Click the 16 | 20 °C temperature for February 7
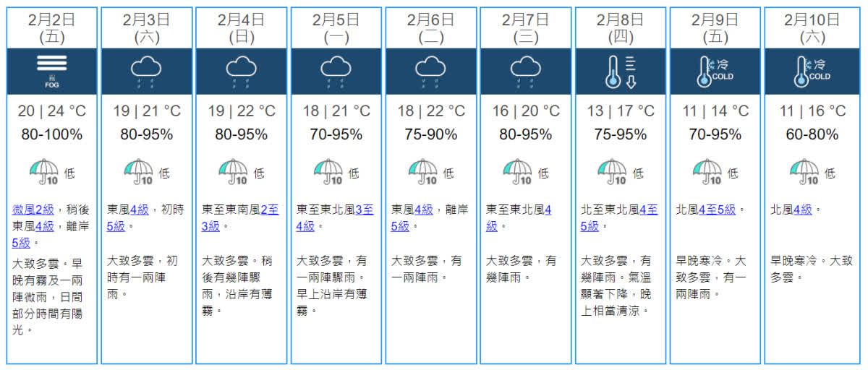This screenshot has height=375, width=868. [525, 111]
